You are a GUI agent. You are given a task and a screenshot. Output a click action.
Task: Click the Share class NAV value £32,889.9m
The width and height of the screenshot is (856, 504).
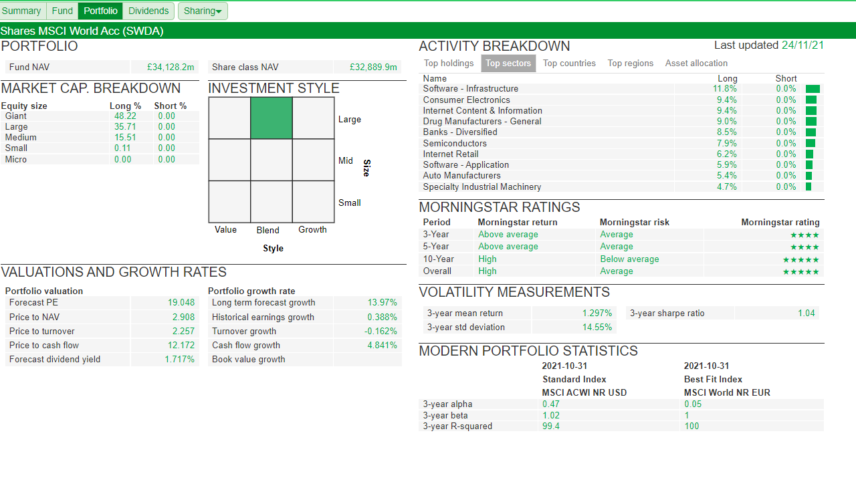point(373,67)
